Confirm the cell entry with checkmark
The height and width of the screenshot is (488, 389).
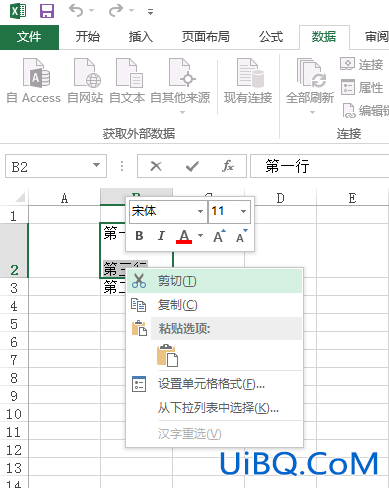[x=192, y=166]
